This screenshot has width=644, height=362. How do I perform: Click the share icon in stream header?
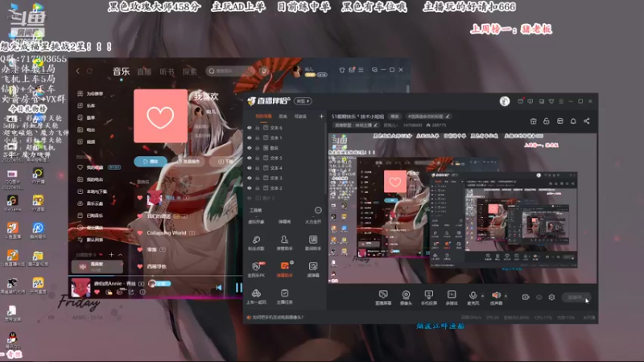click(x=587, y=121)
